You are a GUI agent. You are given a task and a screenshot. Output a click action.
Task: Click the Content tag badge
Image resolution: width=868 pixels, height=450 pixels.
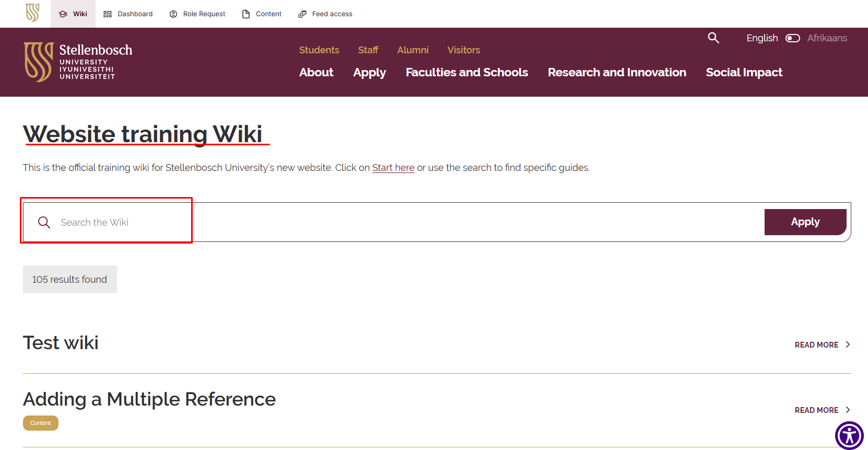pos(41,423)
